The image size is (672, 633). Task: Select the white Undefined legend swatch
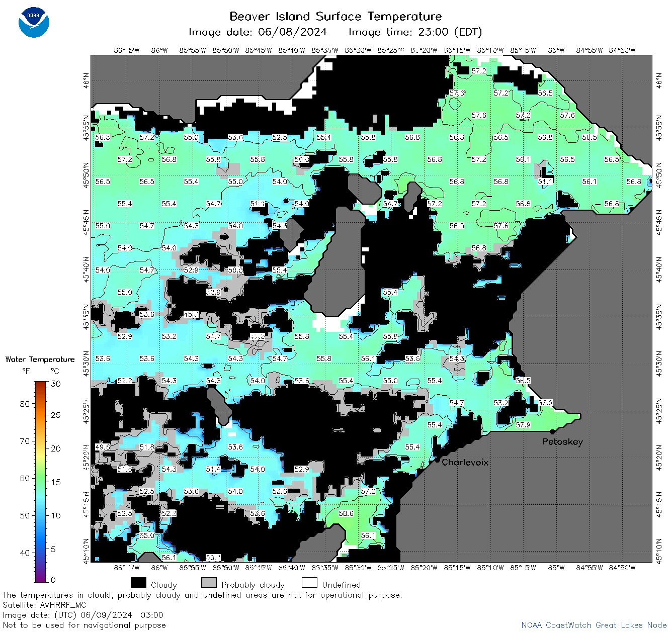click(x=309, y=583)
